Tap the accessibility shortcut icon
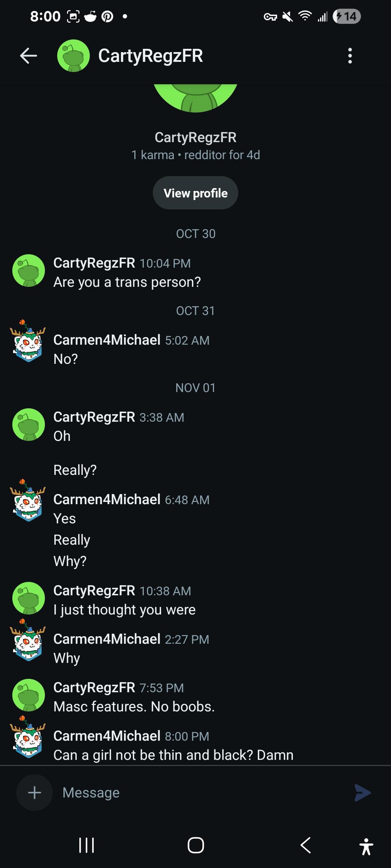This screenshot has width=391, height=868. point(366,847)
